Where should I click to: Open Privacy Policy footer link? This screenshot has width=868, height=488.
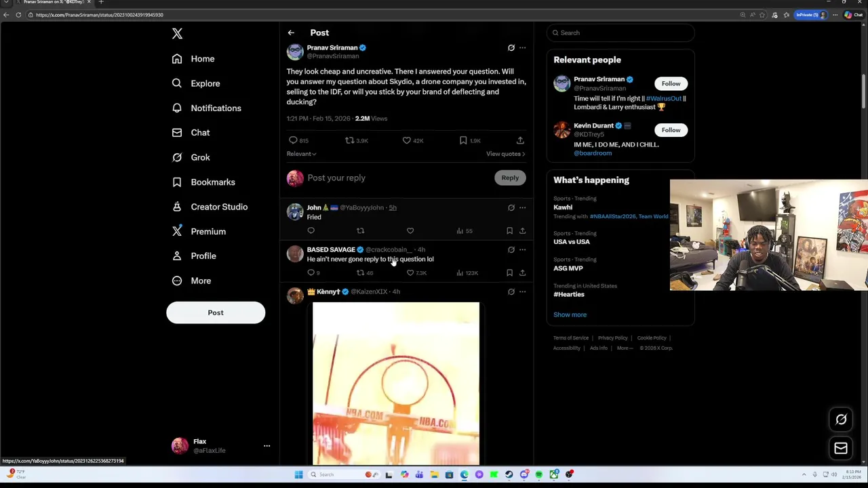click(612, 338)
